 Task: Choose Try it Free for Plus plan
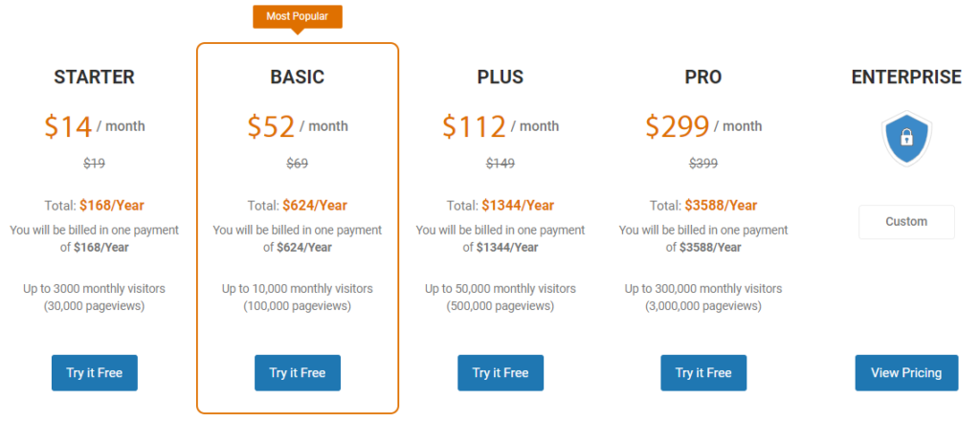[501, 372]
